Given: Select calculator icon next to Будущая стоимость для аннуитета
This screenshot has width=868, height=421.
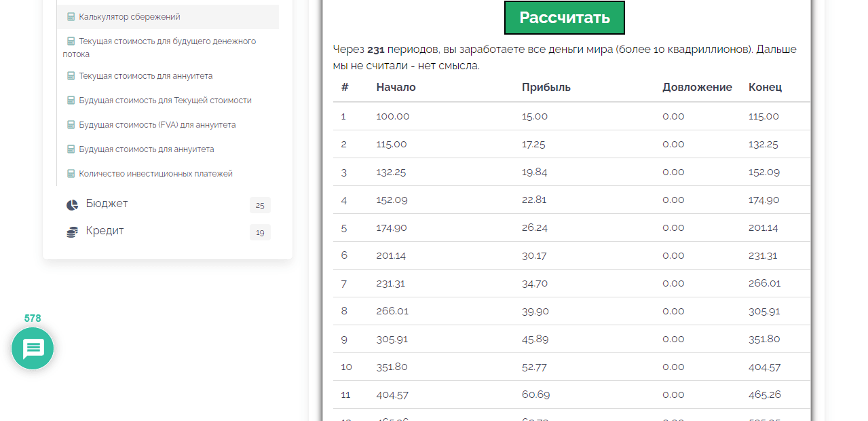Looking at the screenshot, I should (x=70, y=149).
